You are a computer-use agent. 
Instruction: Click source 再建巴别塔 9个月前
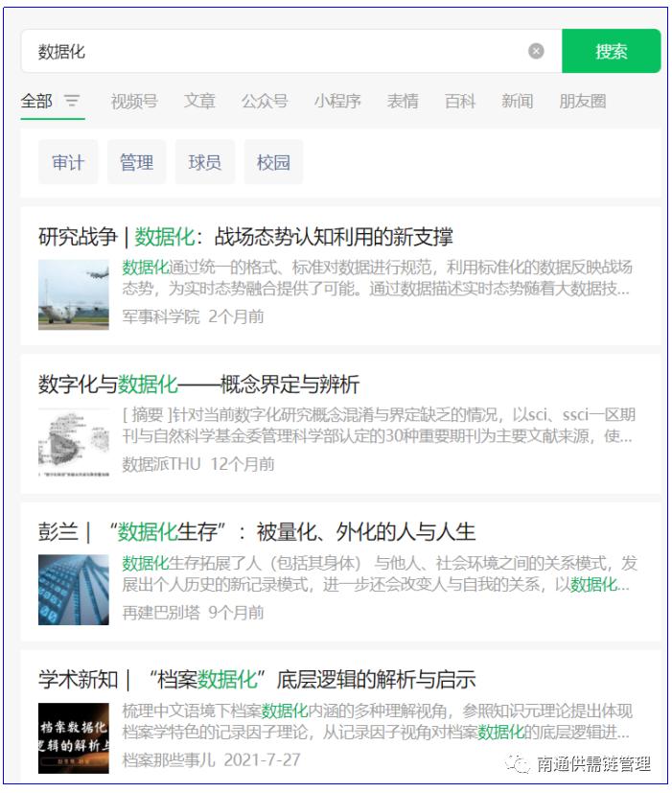coord(193,613)
